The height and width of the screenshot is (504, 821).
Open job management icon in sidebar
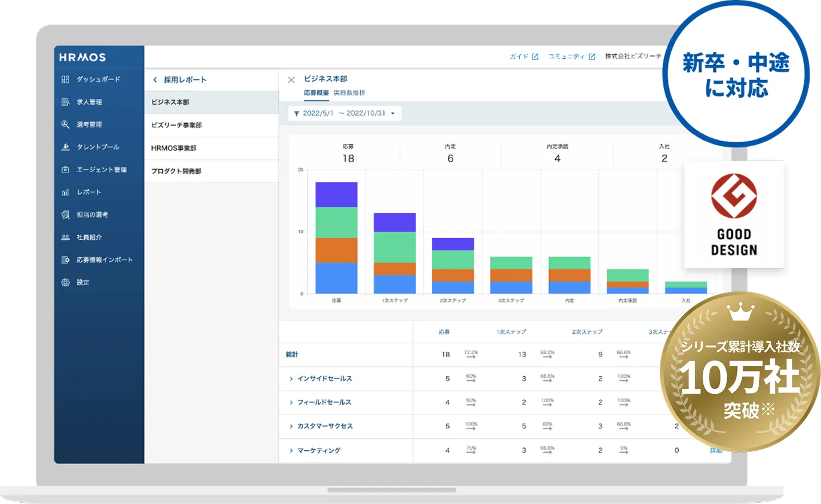[66, 102]
